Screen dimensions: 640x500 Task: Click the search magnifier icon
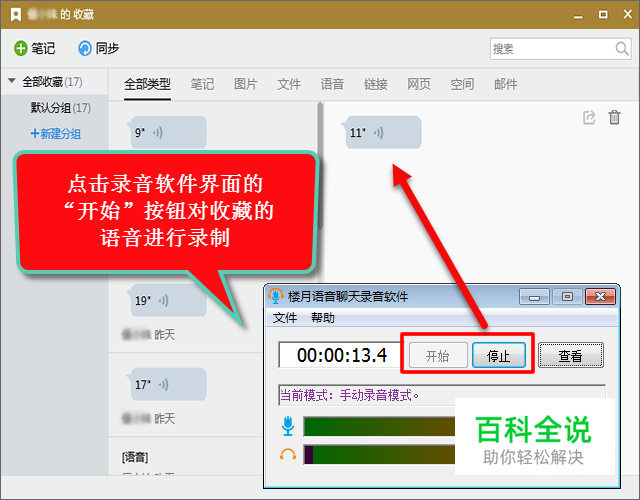pos(622,49)
